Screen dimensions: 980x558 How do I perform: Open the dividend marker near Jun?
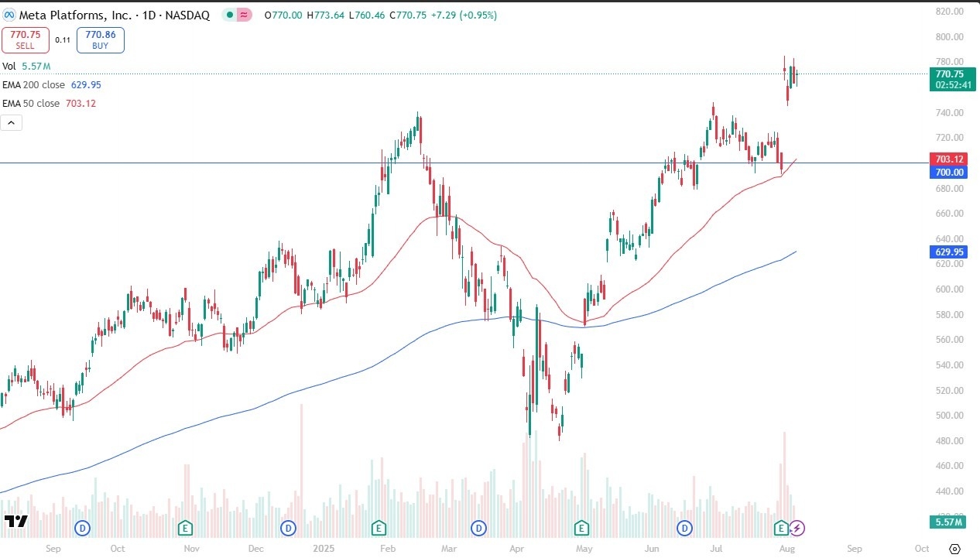coord(684,528)
